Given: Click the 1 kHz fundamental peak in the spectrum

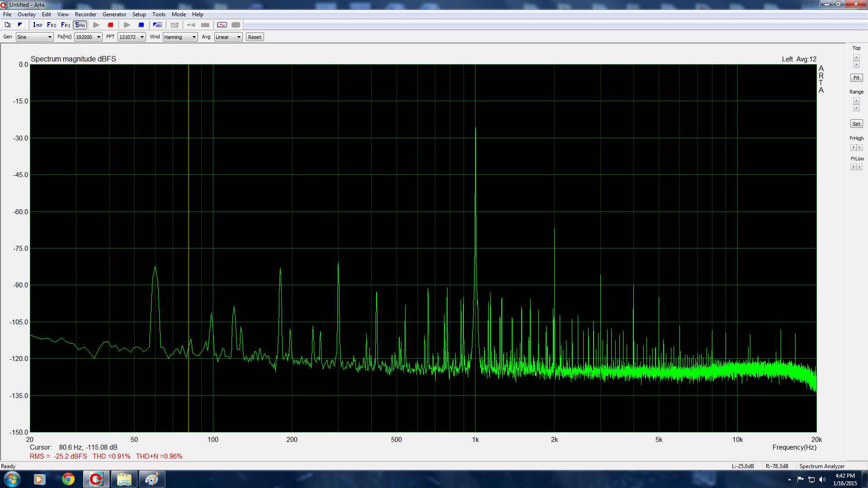Looking at the screenshot, I should pos(475,129).
